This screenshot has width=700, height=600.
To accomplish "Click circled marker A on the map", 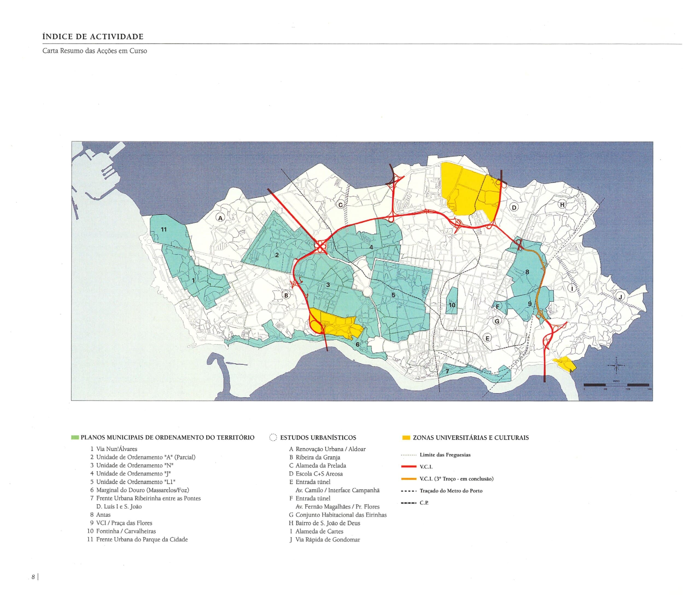I will click(x=220, y=218).
